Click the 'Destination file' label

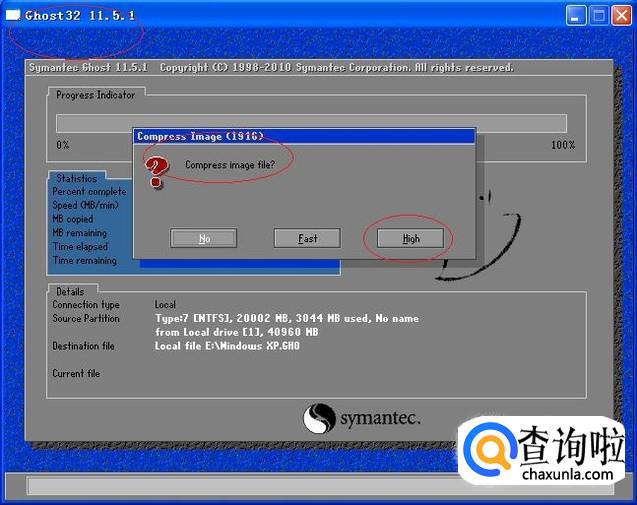coord(83,346)
